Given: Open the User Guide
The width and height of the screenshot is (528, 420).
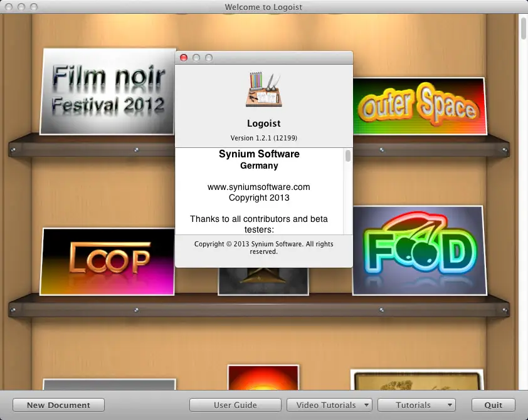Looking at the screenshot, I should (x=235, y=405).
